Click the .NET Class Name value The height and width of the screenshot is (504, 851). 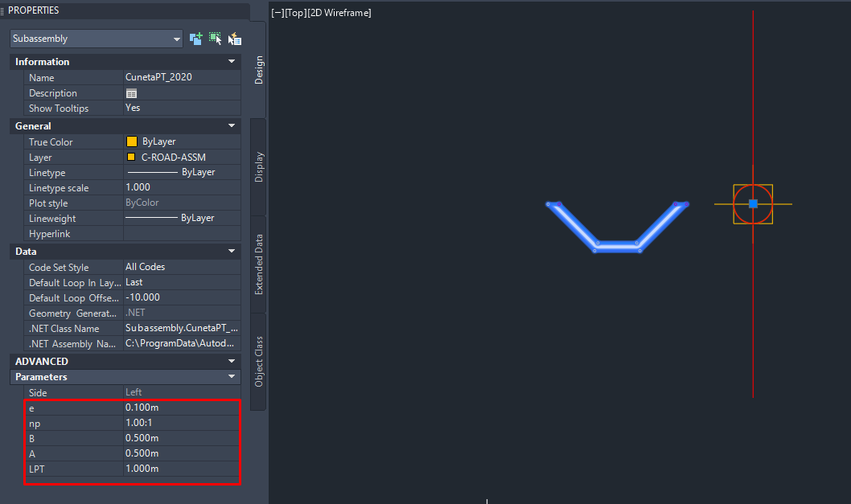(x=182, y=328)
